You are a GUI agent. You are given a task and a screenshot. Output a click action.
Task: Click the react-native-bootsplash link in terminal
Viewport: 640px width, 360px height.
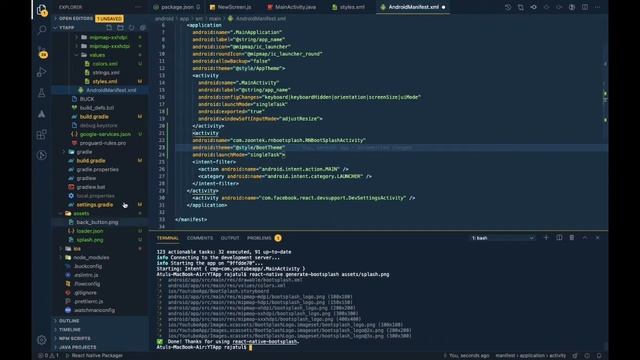tap(264, 342)
